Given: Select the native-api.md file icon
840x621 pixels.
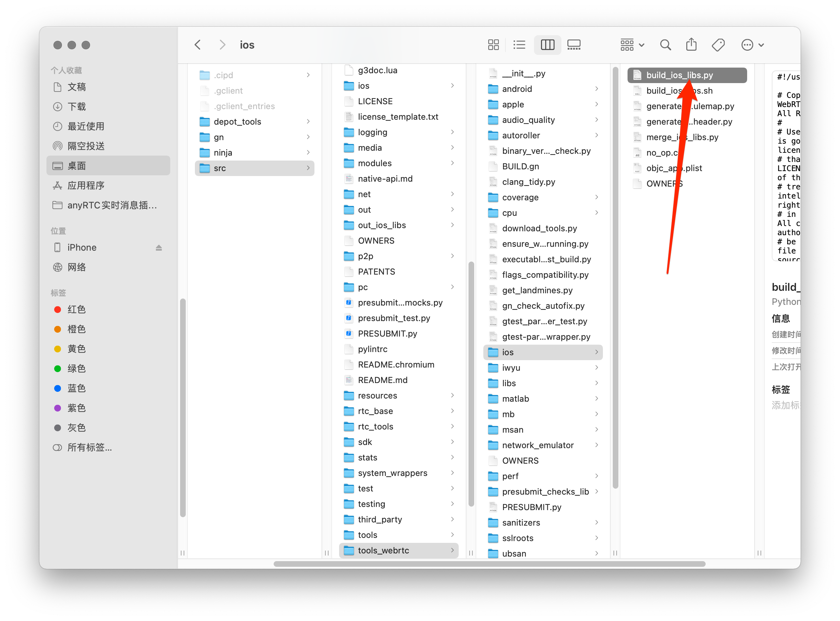Looking at the screenshot, I should point(349,178).
